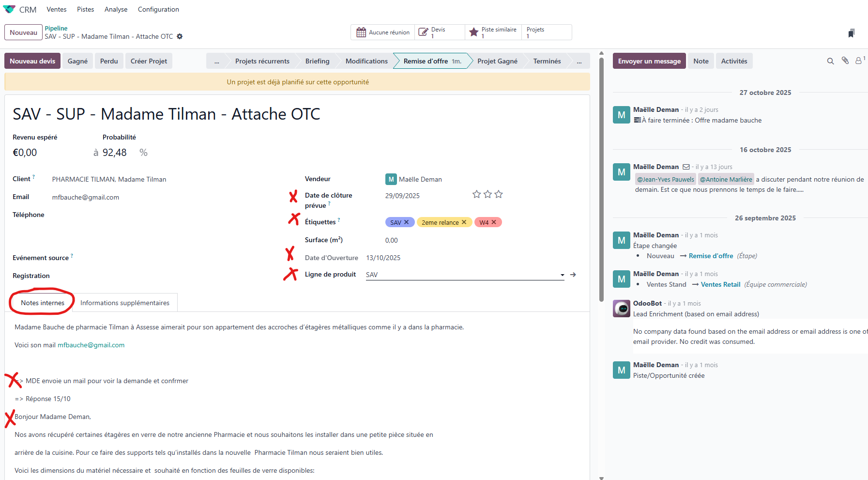Click the gear icon beside the breadcrumb title
The height and width of the screenshot is (480, 868).
[x=180, y=36]
